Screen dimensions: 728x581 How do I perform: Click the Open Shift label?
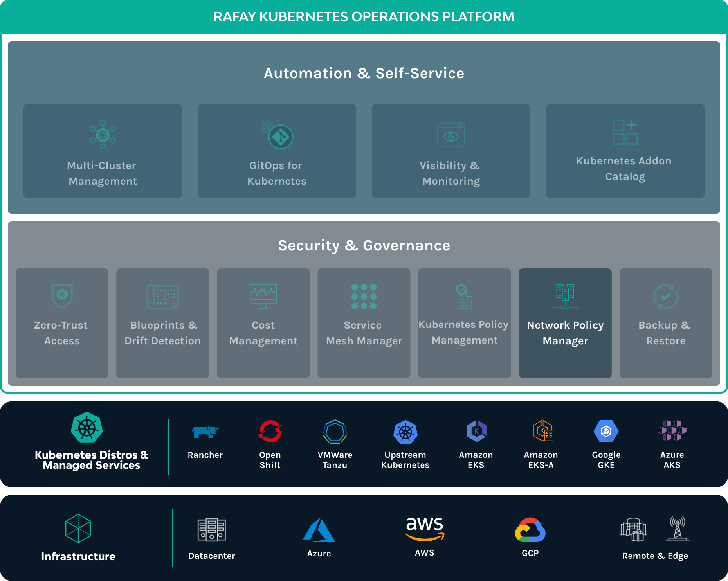click(x=270, y=460)
